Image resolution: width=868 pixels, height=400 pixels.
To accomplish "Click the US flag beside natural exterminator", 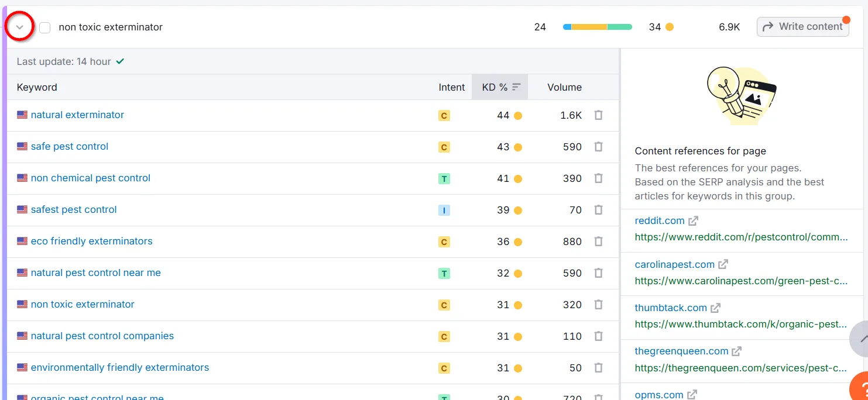I will point(22,115).
